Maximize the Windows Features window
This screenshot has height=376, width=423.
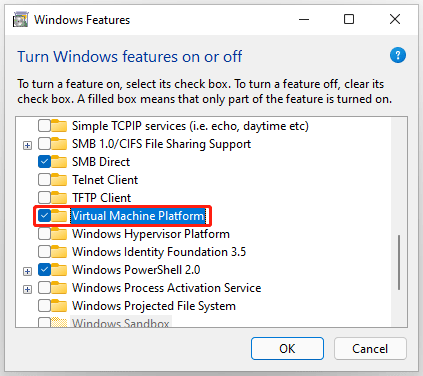[349, 19]
